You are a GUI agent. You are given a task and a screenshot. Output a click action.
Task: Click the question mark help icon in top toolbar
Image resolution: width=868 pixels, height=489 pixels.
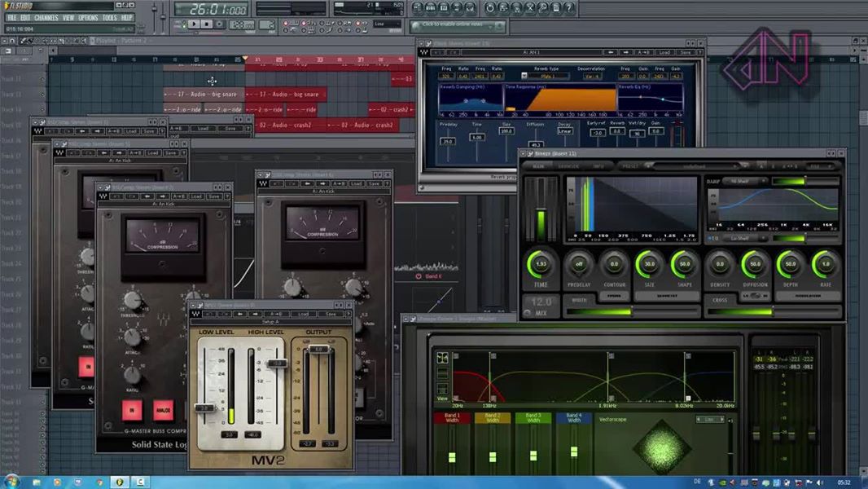click(570, 8)
